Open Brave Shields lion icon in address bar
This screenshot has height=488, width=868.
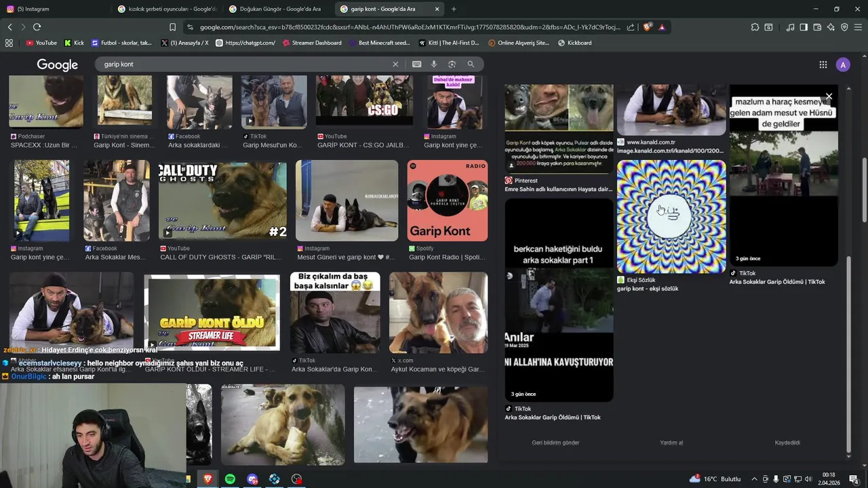pos(647,27)
